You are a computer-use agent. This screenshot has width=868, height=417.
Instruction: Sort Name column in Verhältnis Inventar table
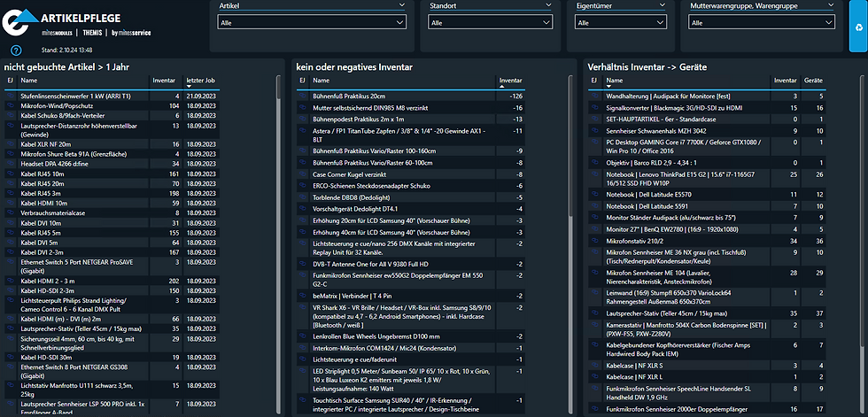614,81
